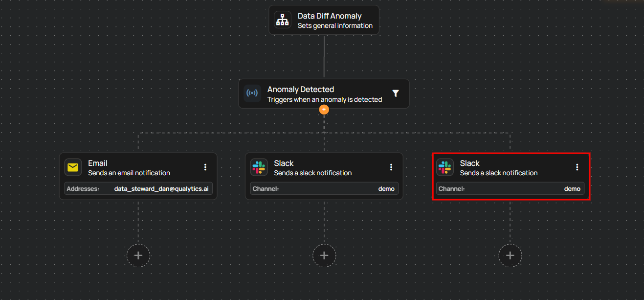
Task: Click the middle Slack node's Channel field
Action: click(324, 189)
